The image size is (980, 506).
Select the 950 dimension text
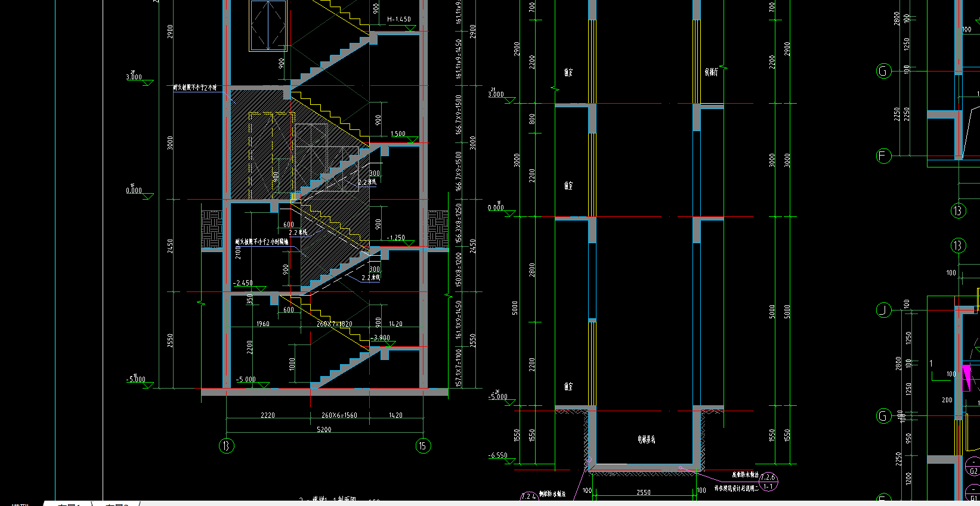pyautogui.click(x=908, y=439)
